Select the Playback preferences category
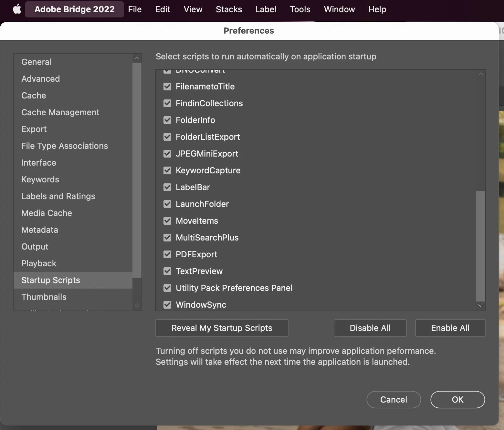The image size is (504, 430). coord(73,263)
